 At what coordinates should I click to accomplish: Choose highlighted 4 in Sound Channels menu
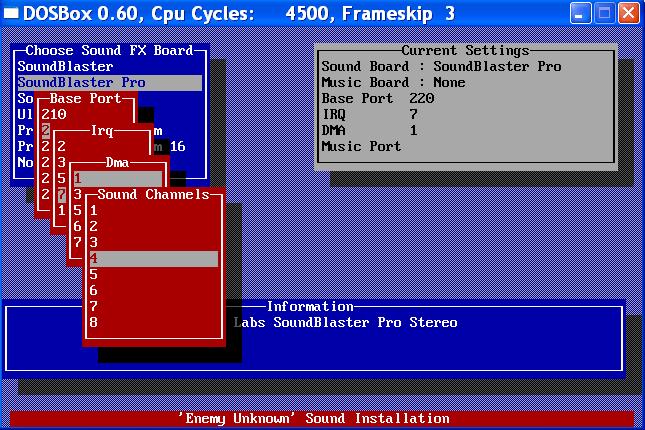154,259
